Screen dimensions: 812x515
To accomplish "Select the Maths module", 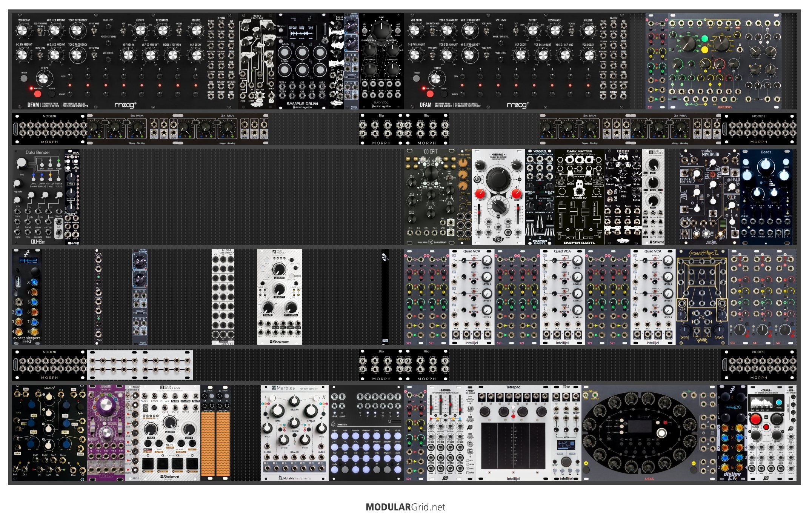I will [x=49, y=433].
